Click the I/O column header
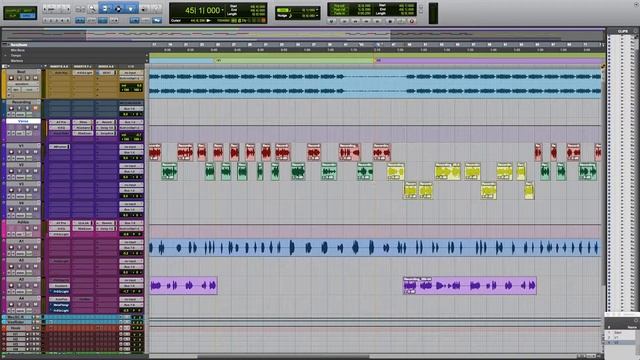Viewport: 640px width, 360px height. [x=131, y=66]
